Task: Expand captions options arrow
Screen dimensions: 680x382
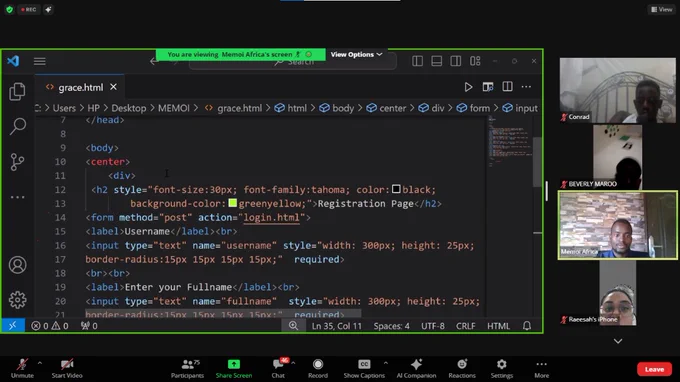Action: (x=386, y=363)
